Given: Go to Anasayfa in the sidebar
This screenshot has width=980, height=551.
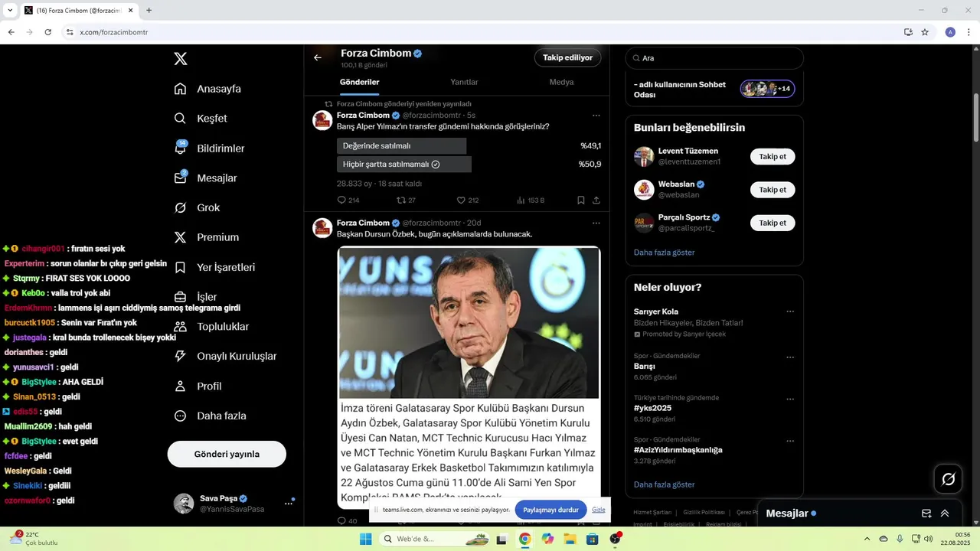Looking at the screenshot, I should 207,89.
